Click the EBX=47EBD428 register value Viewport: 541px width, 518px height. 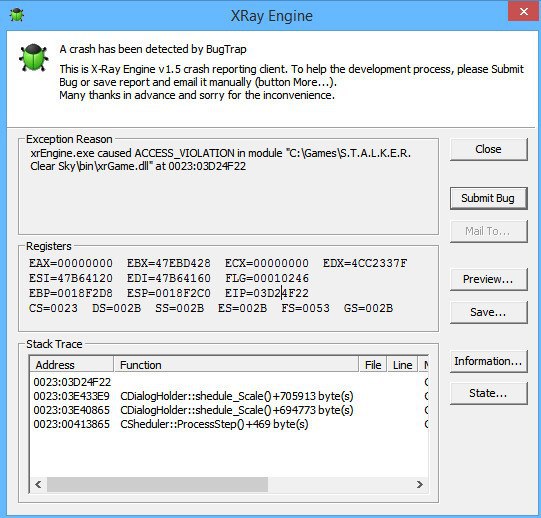169,263
